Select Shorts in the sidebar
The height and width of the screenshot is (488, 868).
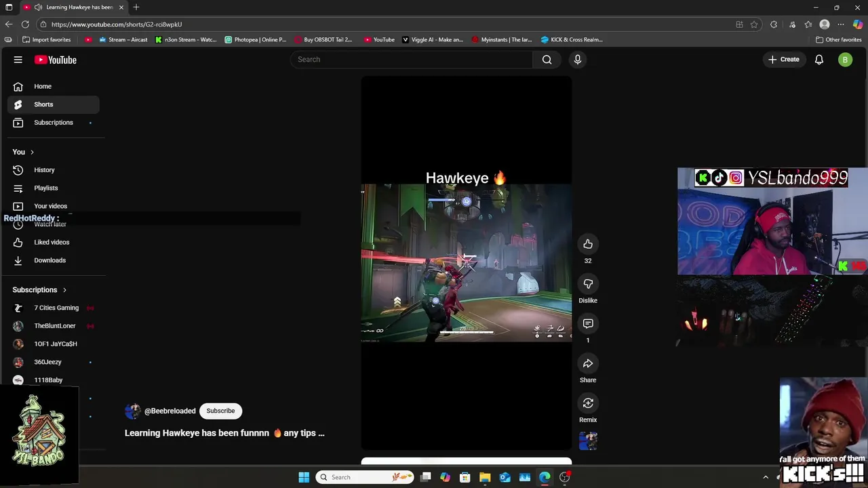(53, 104)
